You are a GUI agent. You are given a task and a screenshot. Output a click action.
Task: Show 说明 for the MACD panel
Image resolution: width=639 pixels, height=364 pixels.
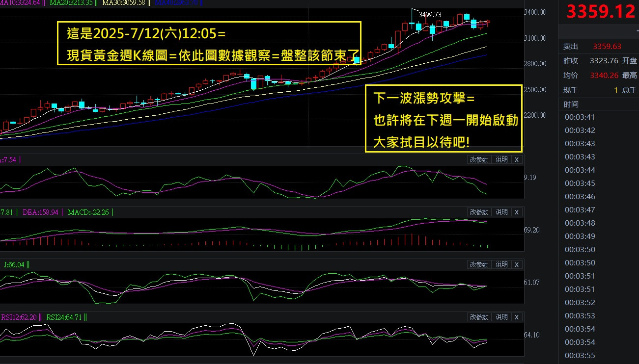(x=501, y=212)
